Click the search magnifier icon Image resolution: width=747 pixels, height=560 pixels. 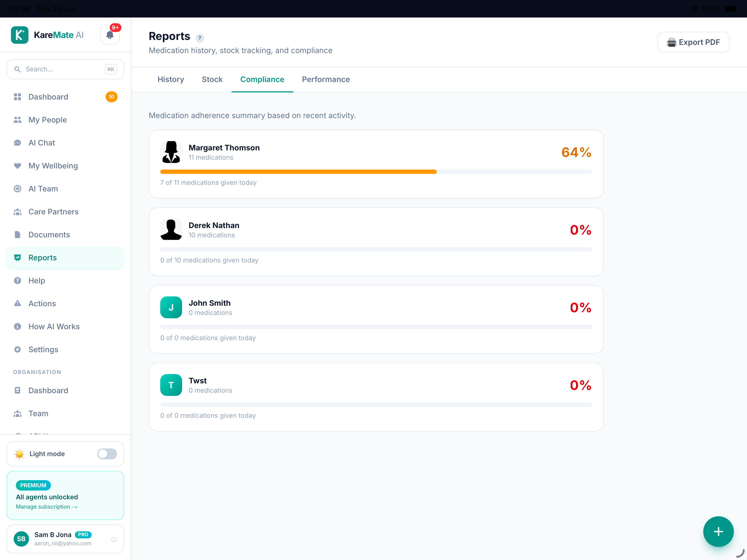pos(17,69)
